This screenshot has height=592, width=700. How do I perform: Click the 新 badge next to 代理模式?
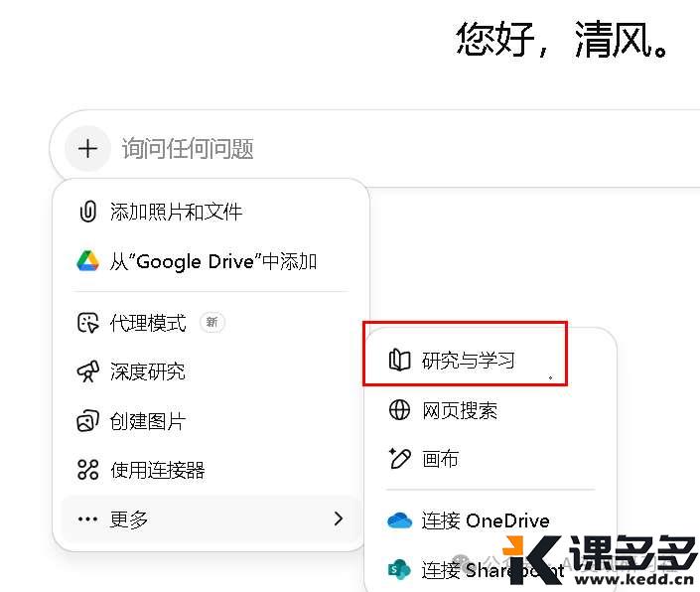click(x=211, y=323)
